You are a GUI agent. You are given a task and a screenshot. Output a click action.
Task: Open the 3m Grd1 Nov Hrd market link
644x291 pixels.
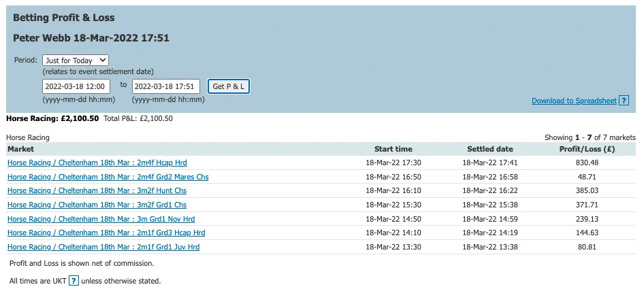tap(101, 219)
